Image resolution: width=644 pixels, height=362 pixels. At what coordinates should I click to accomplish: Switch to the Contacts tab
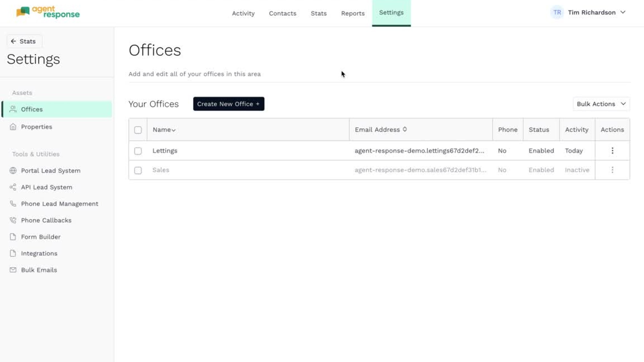(x=282, y=13)
